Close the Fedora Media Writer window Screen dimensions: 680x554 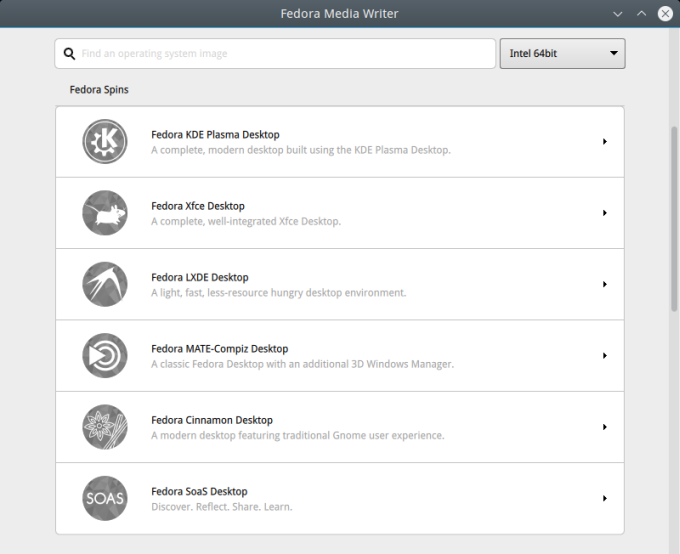coord(665,13)
